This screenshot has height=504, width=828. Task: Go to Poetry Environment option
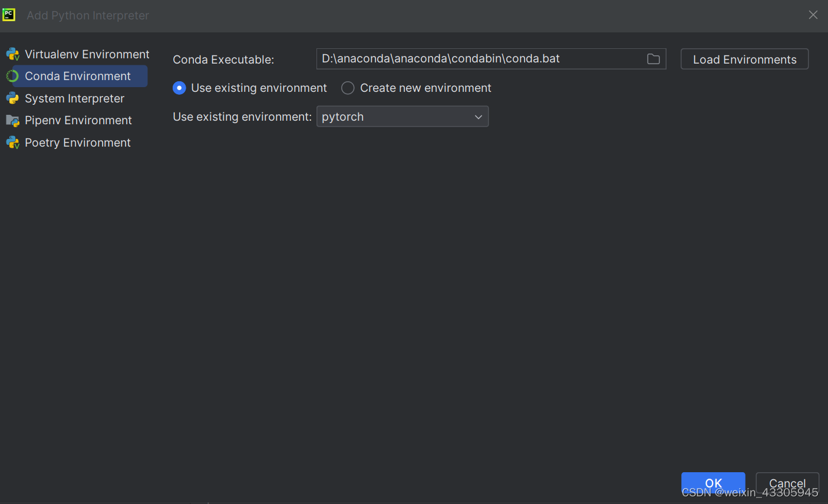point(77,142)
